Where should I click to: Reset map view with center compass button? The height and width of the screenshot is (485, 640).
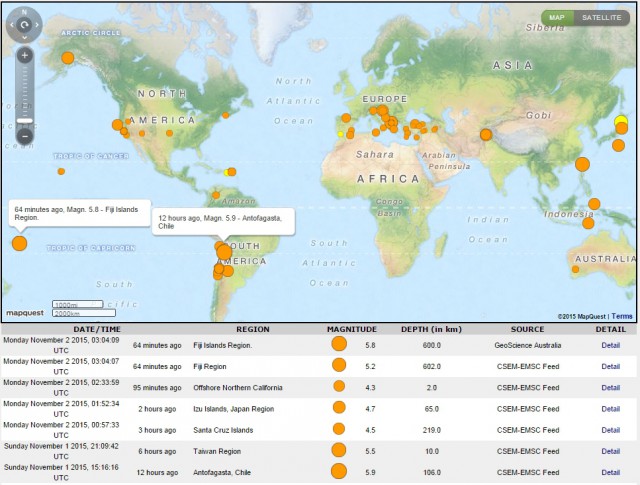pyautogui.click(x=24, y=25)
